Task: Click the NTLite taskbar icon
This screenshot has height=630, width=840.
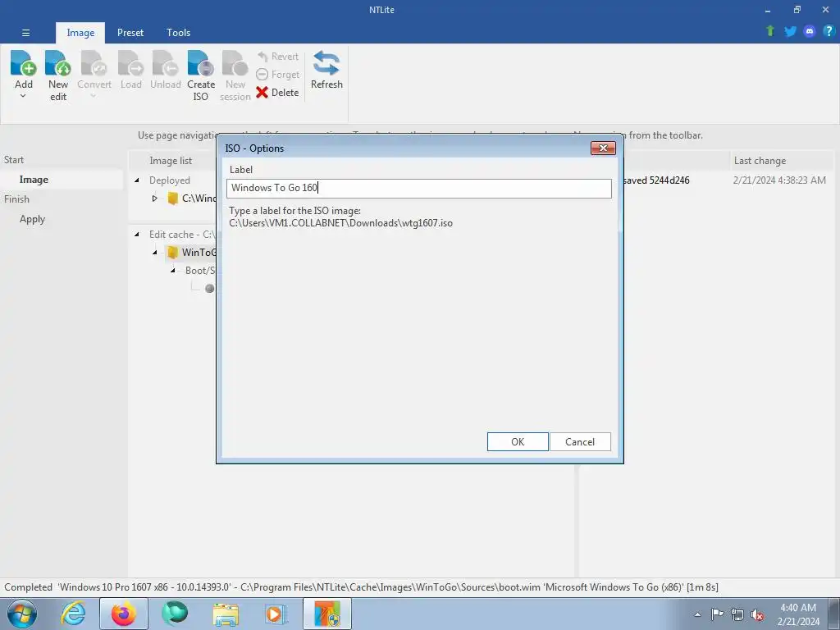Action: (327, 614)
